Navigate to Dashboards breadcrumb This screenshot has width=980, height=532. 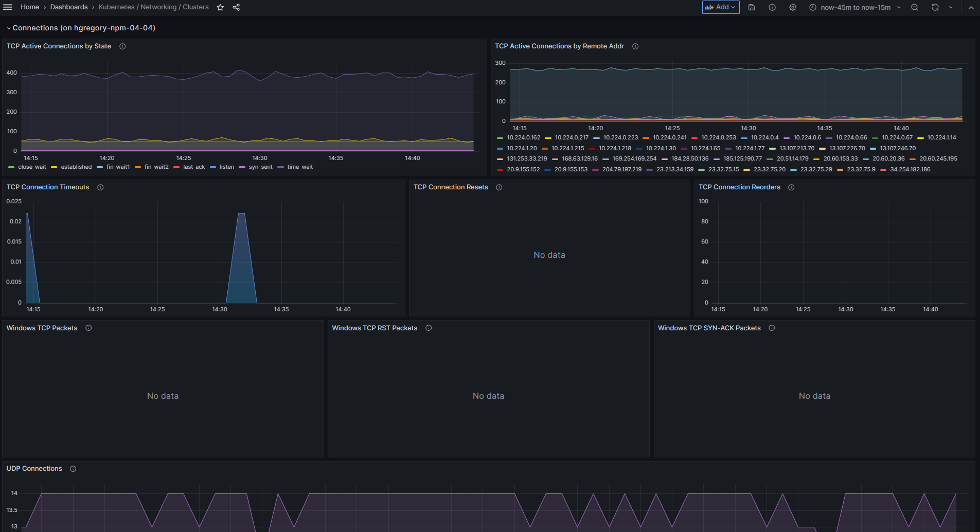(69, 7)
